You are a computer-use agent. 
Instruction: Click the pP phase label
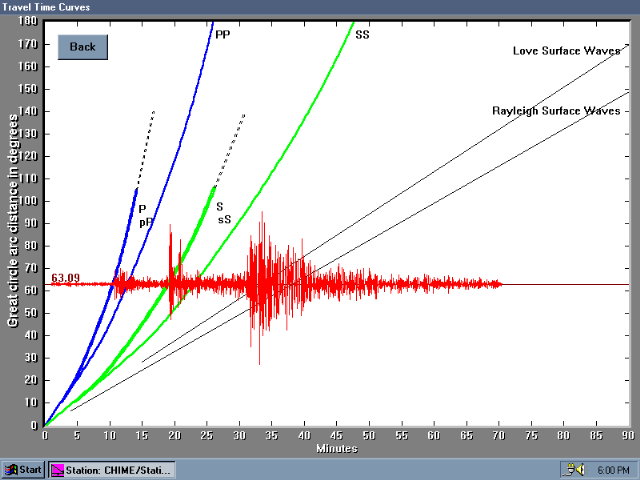click(x=146, y=222)
